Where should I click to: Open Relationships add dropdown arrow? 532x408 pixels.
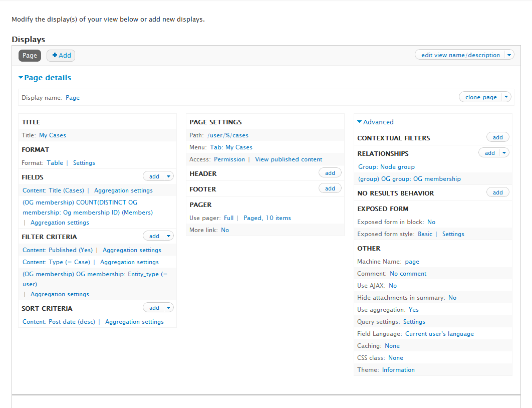(504, 153)
